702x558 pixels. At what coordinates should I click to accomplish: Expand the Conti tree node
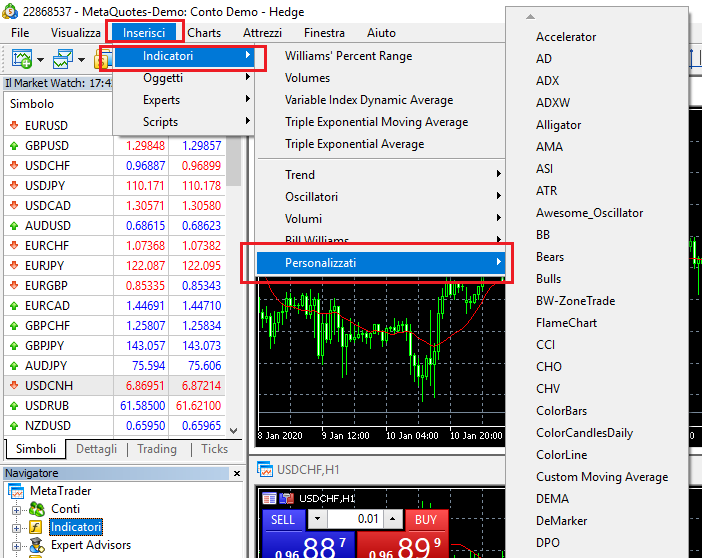click(16, 510)
